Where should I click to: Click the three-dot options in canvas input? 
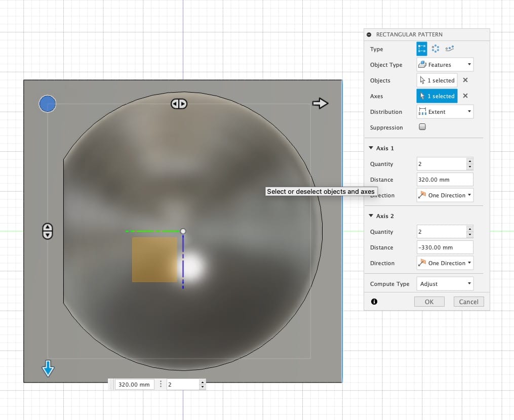coord(161,384)
